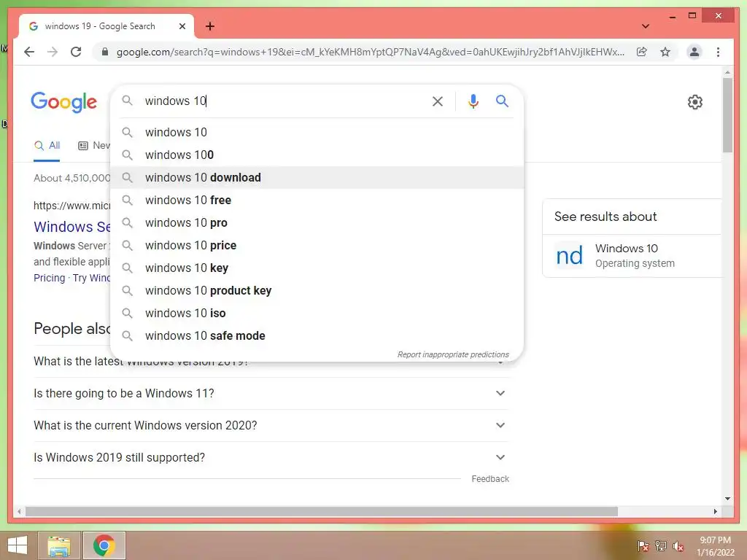The width and height of the screenshot is (747, 560).
Task: Select suggestion 'windows 100'
Action: click(x=317, y=155)
